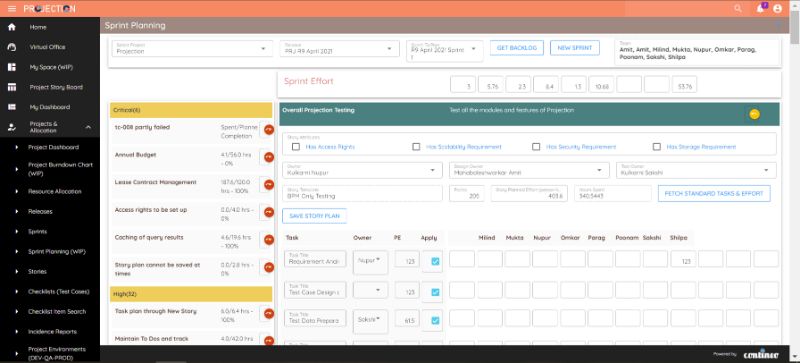The image size is (800, 363).
Task: Open the Design Owner dropdown
Action: coord(529,171)
